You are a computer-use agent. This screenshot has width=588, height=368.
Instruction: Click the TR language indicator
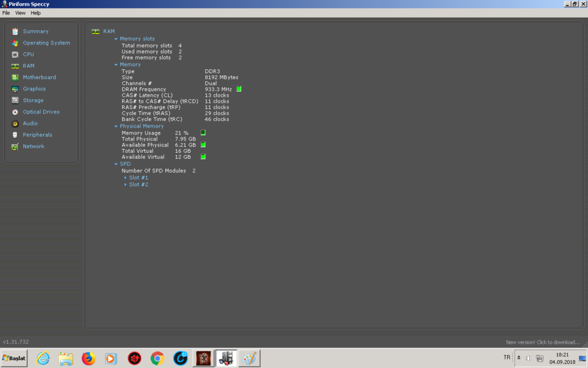click(507, 358)
